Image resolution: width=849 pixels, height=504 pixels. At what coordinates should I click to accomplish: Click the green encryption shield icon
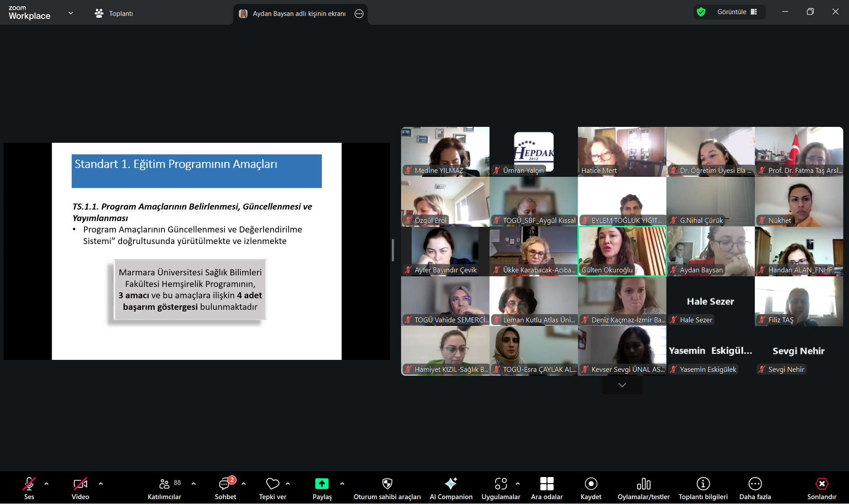(x=701, y=12)
